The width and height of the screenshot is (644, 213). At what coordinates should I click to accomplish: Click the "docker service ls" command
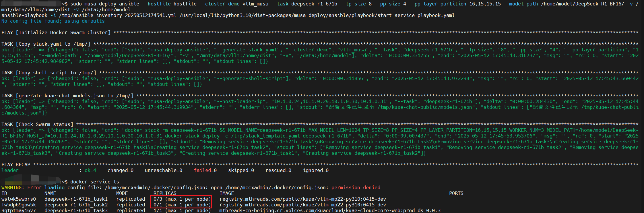point(95,182)
